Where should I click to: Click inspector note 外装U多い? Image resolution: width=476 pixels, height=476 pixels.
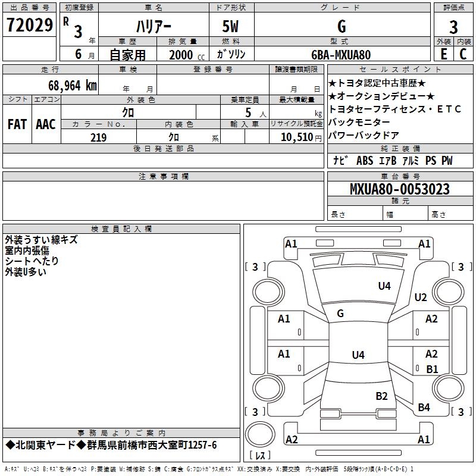(26, 272)
